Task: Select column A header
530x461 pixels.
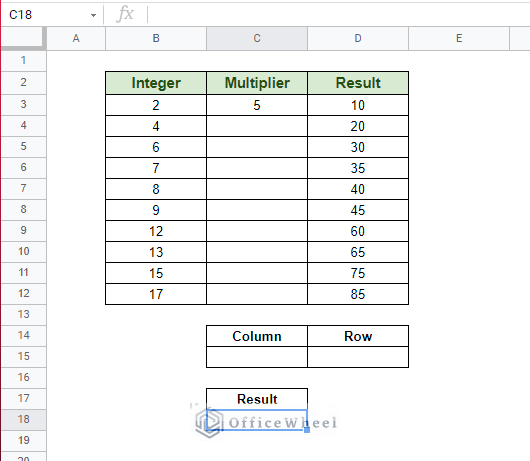Action: [76, 39]
